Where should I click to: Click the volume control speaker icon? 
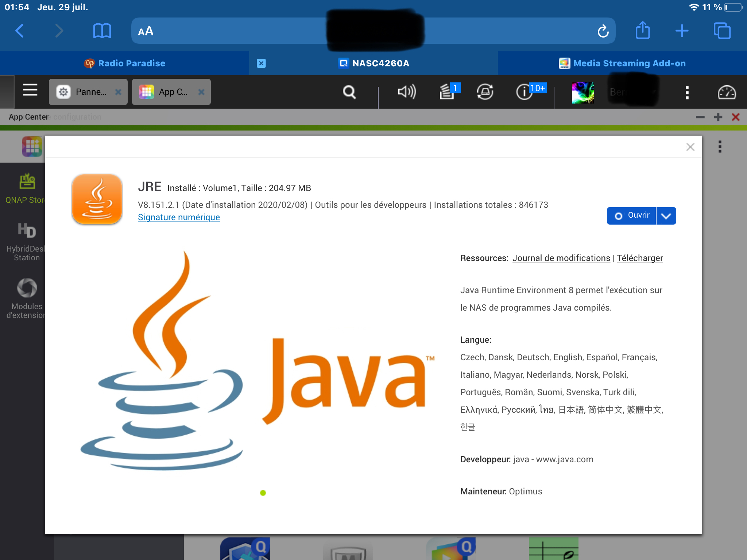point(406,92)
